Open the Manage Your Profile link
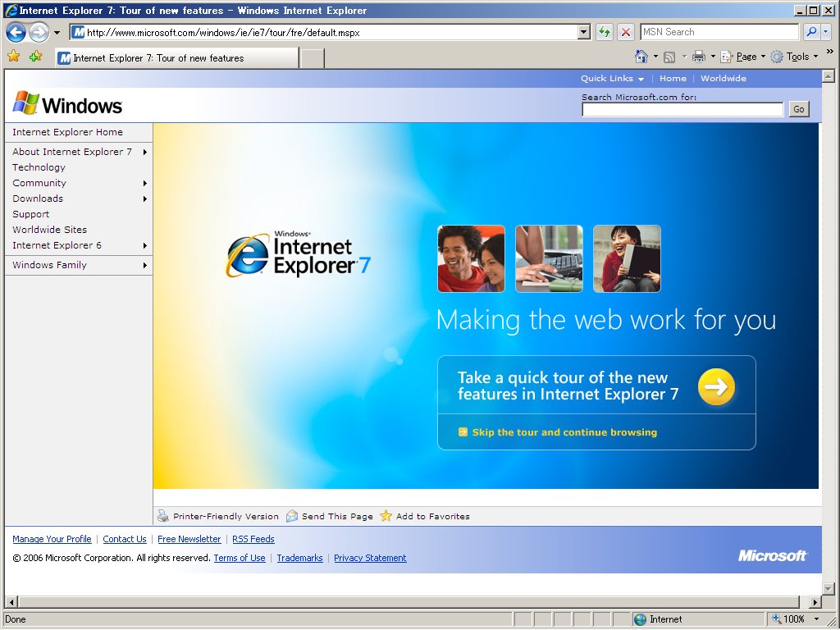Viewport: 840px width, 630px height. point(52,539)
